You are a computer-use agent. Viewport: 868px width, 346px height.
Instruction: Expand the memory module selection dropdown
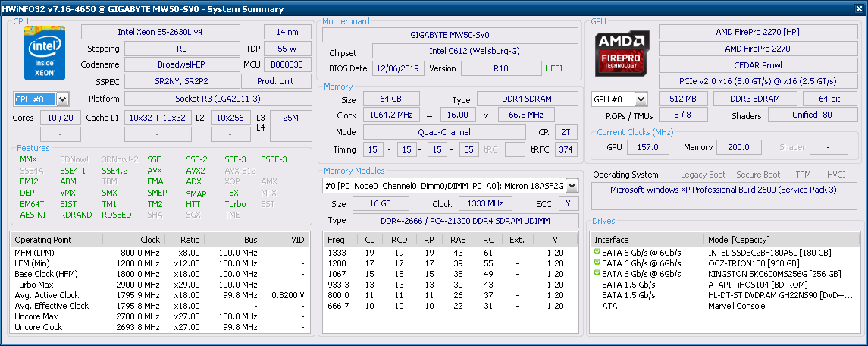point(572,186)
